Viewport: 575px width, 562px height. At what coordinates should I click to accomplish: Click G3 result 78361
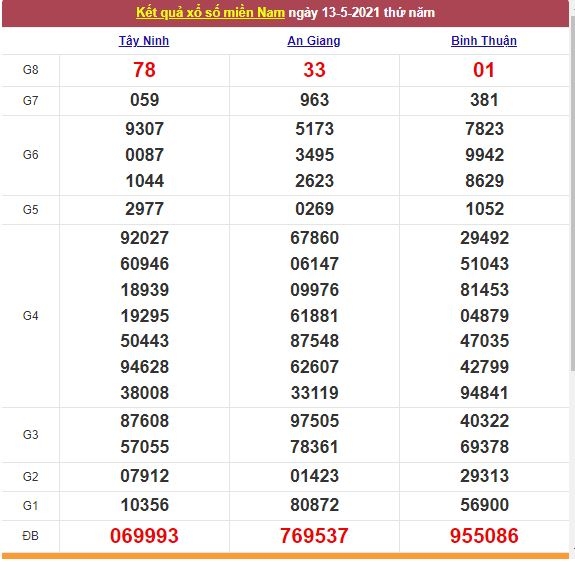[x=314, y=447]
